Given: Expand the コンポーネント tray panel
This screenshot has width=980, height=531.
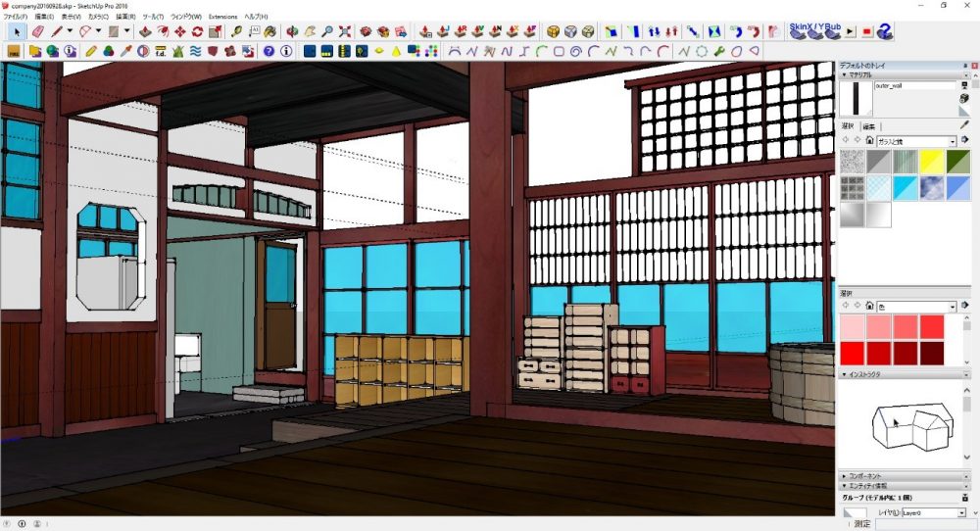Looking at the screenshot, I should 866,474.
